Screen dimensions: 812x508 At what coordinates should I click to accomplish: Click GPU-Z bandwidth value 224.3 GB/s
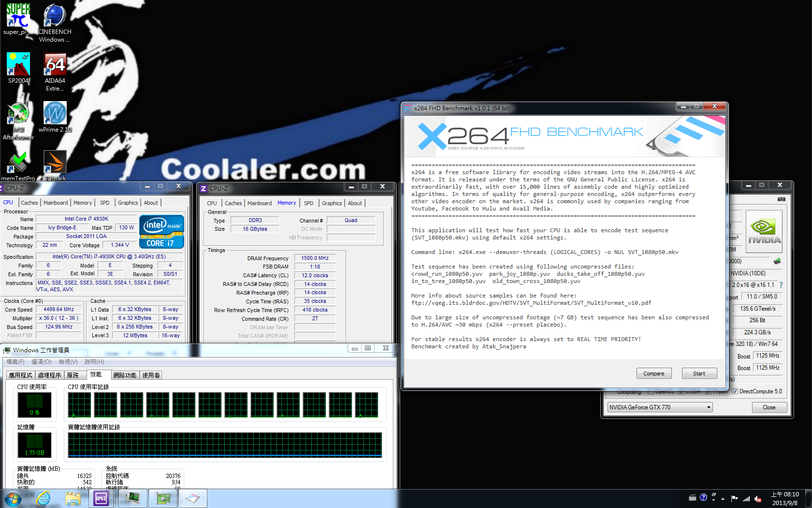pos(757,332)
